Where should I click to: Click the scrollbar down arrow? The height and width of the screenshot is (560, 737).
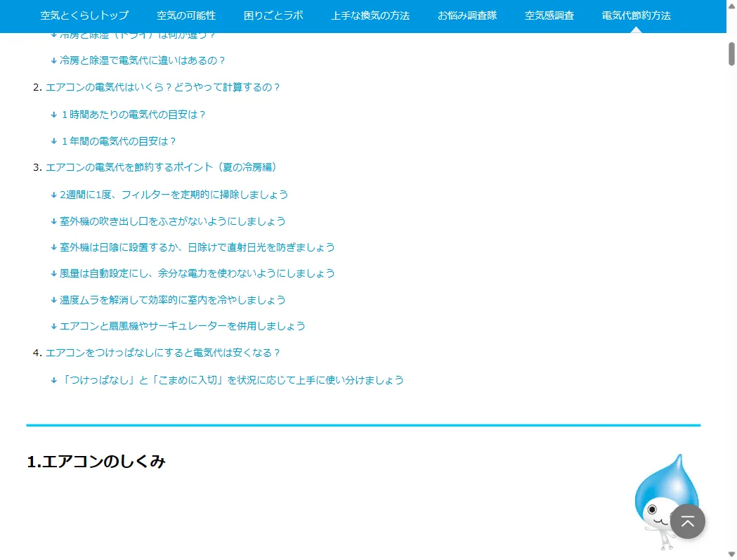[732, 554]
